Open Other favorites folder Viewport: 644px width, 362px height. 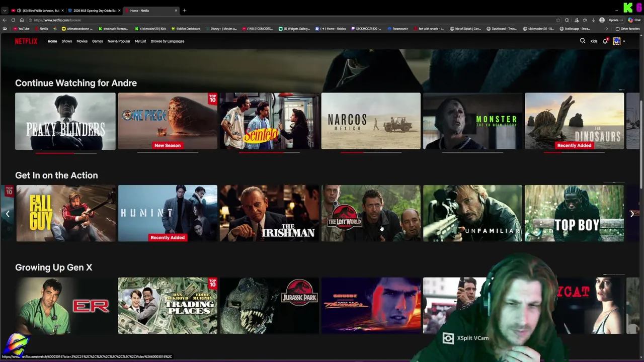627,29
